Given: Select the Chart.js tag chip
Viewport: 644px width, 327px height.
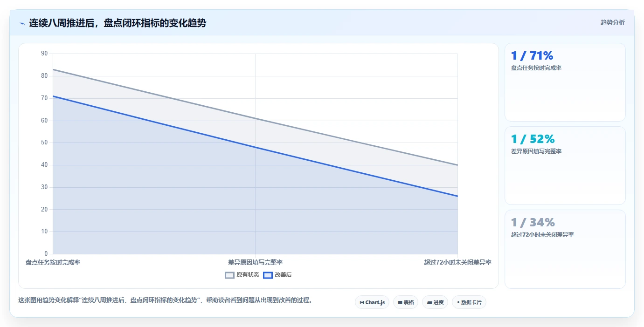Looking at the screenshot, I should click(372, 302).
